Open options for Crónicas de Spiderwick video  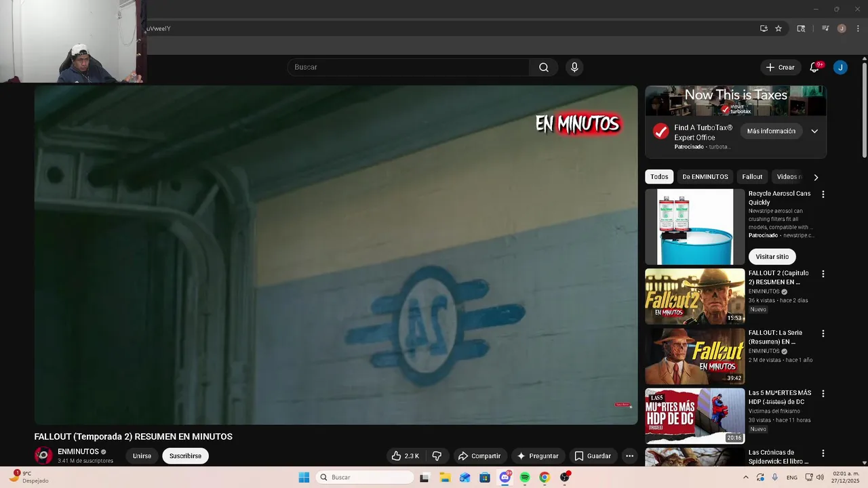click(823, 453)
